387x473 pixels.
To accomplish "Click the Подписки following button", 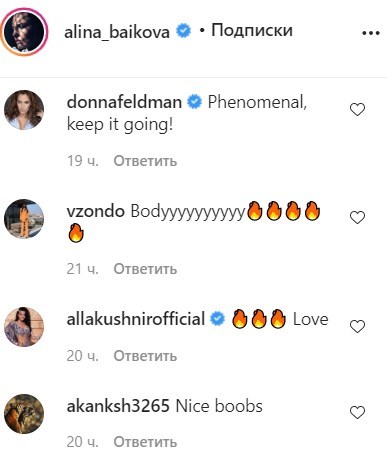I will [x=252, y=31].
